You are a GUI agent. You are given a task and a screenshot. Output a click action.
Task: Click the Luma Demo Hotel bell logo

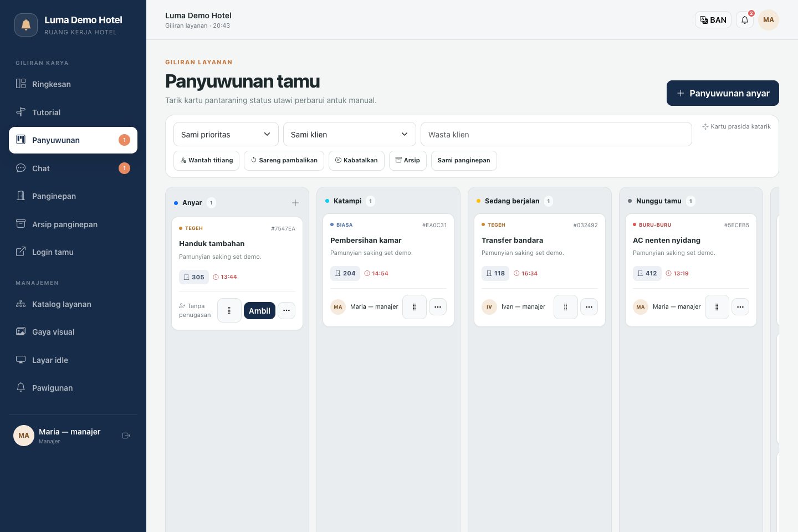(x=26, y=25)
